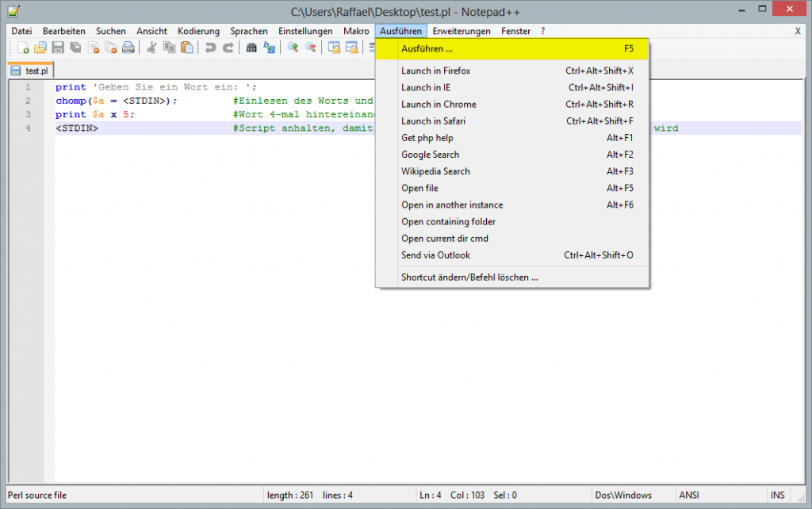
Task: Create a new file with the New icon
Action: coord(21,48)
